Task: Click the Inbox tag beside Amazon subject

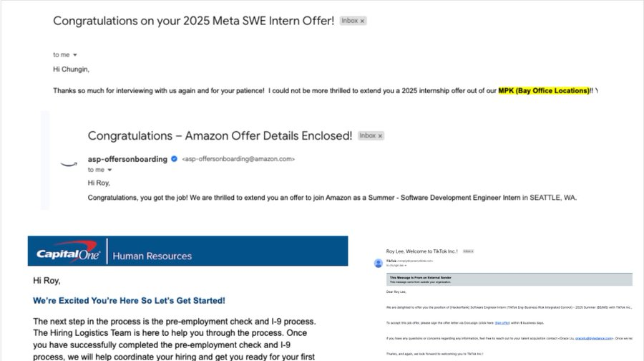Action: point(367,135)
